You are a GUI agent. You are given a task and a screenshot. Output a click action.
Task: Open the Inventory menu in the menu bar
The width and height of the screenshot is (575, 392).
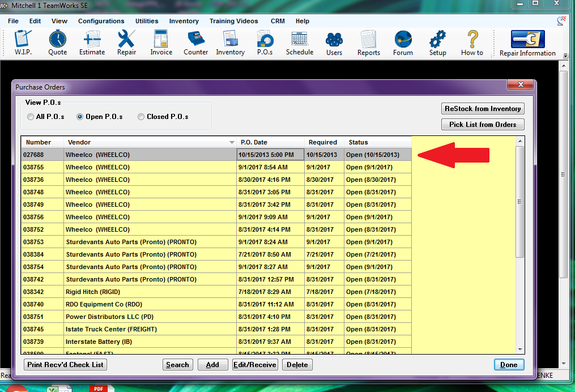click(184, 21)
